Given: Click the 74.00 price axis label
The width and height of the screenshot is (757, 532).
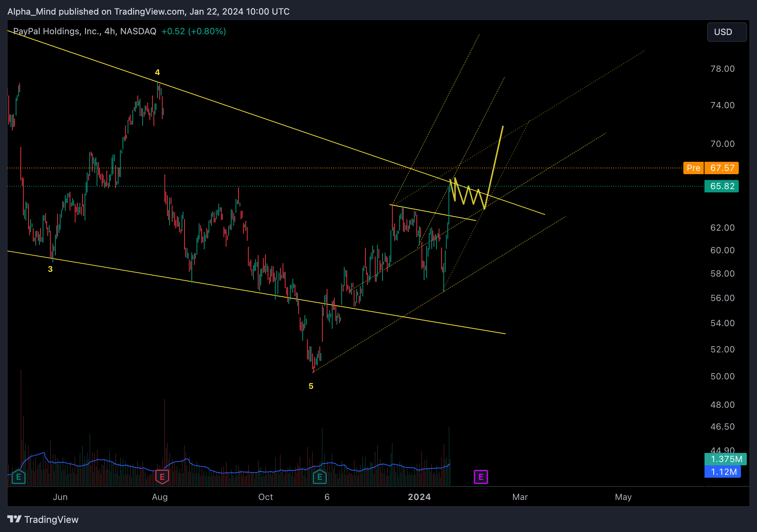Looking at the screenshot, I should pyautogui.click(x=722, y=105).
